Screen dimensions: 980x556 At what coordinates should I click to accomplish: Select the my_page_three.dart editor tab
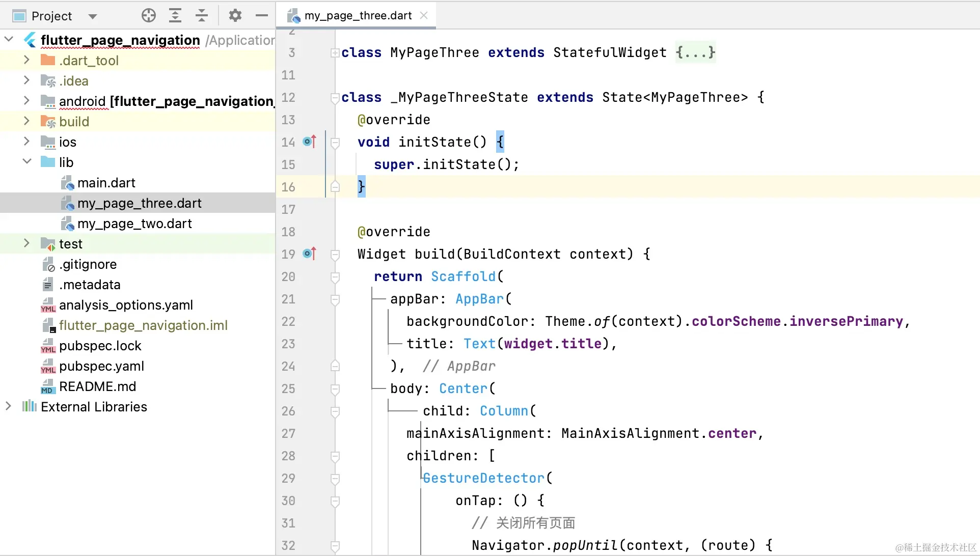(x=358, y=16)
